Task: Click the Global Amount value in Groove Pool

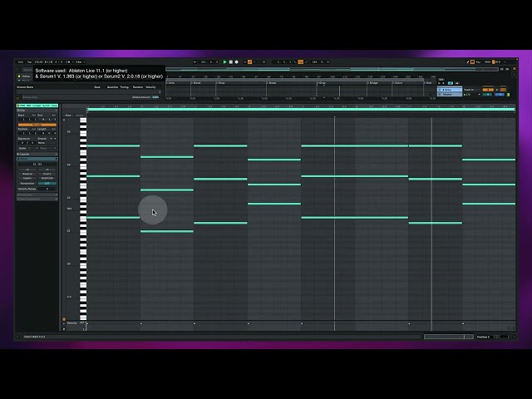Action: pyautogui.click(x=155, y=97)
